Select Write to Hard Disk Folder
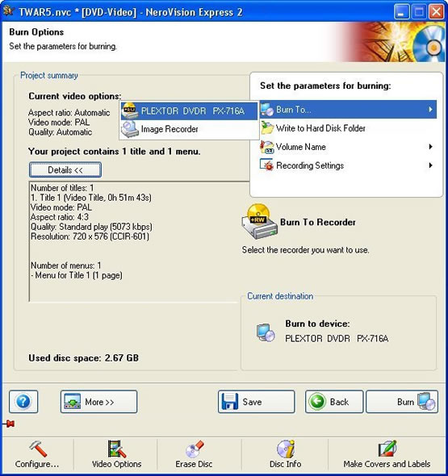This screenshot has height=476, width=448. [x=348, y=128]
